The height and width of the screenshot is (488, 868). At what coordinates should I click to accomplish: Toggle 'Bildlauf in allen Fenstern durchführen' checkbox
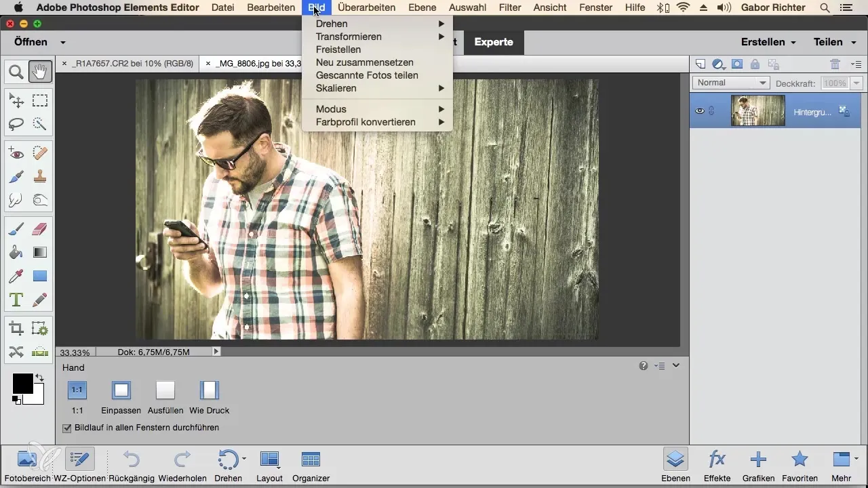pyautogui.click(x=66, y=428)
